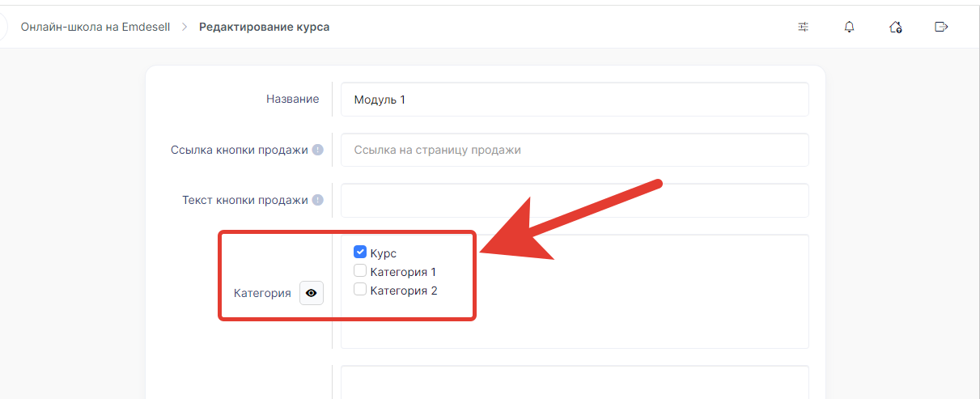Click the Название field with Модуль 1

(575, 100)
